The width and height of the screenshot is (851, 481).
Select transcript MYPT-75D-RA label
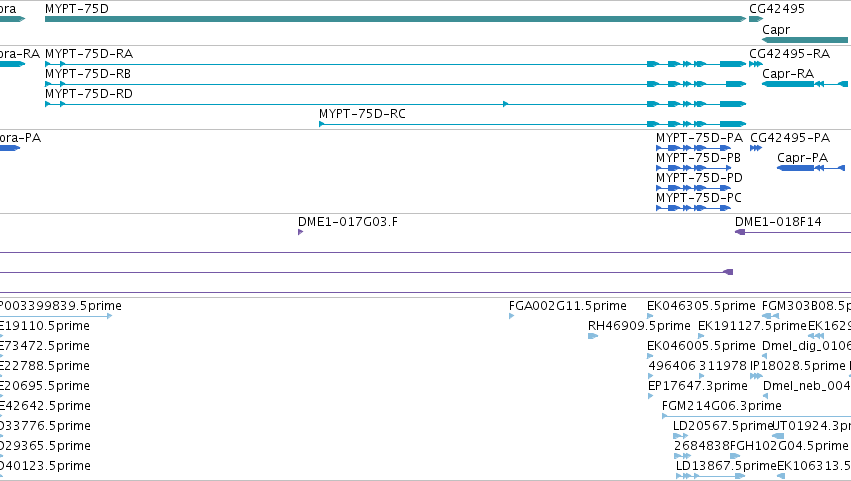pos(89,54)
